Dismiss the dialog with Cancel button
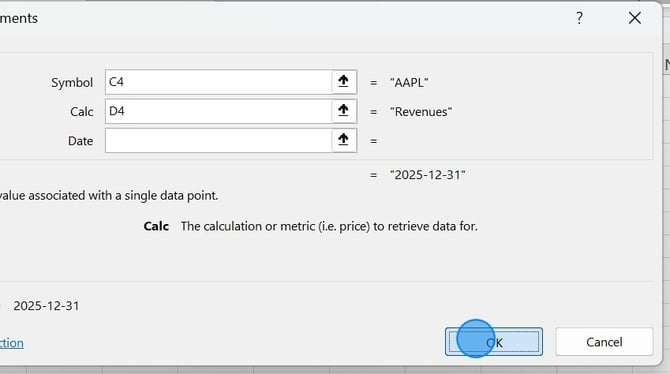Image resolution: width=670 pixels, height=374 pixels. point(604,342)
